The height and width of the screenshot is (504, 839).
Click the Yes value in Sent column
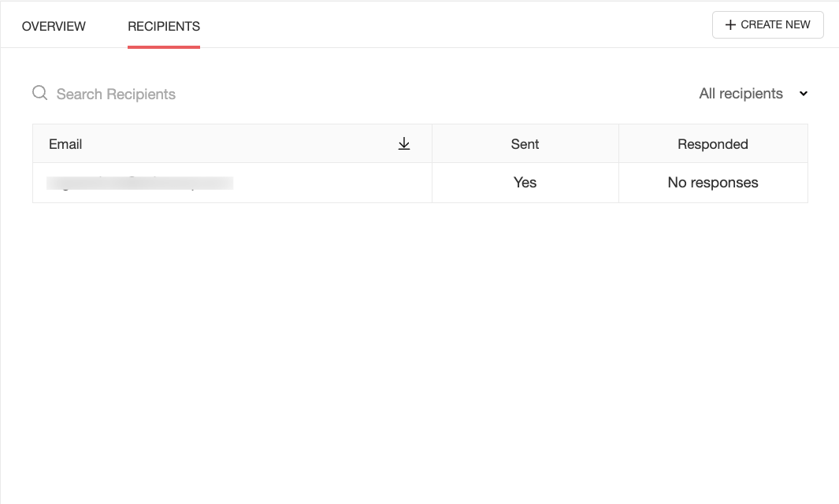click(525, 183)
